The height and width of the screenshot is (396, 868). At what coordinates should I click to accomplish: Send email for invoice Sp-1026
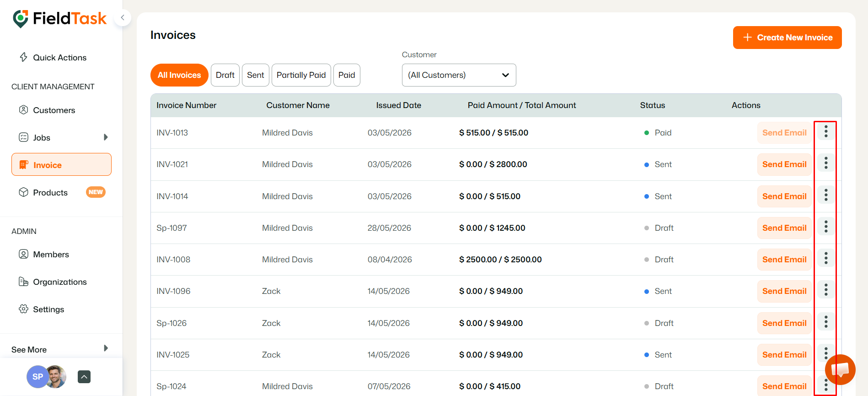[784, 323]
